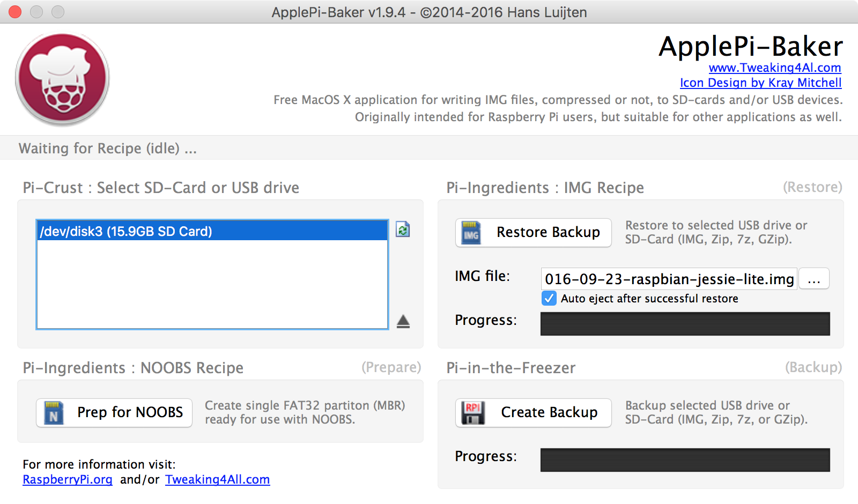Click the Pi-Ingredients : NOOBS Recipe heading
858x504 pixels.
point(133,368)
